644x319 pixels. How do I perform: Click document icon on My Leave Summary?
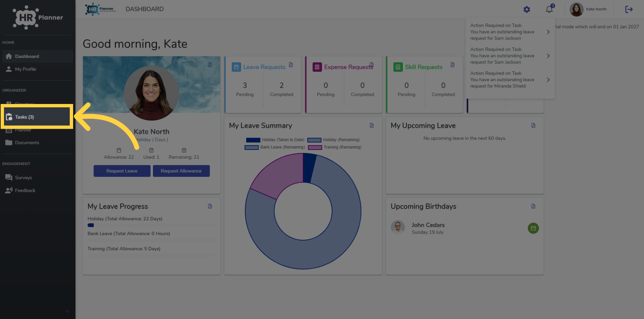click(372, 125)
